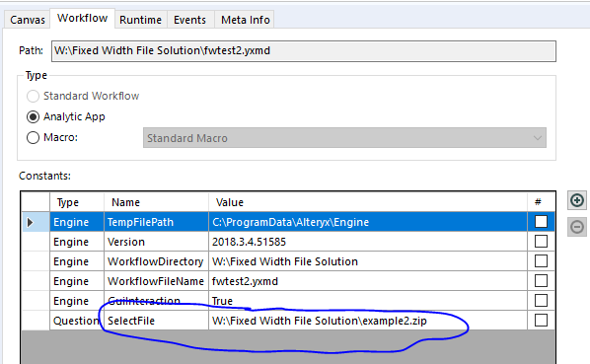Select the WorkflowDirectory value W:\Fixed Width File Solution
Image resolution: width=590 pixels, height=364 pixels.
tap(368, 261)
